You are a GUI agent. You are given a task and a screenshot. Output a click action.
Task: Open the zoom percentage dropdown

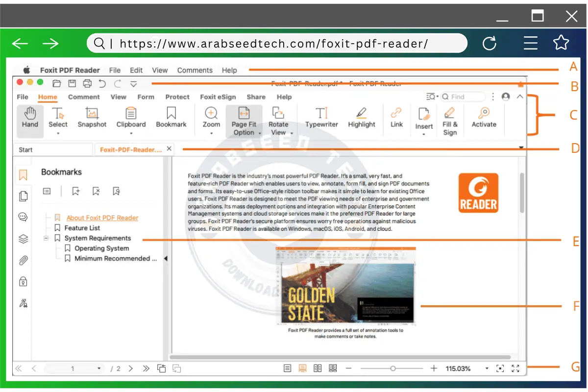(487, 368)
